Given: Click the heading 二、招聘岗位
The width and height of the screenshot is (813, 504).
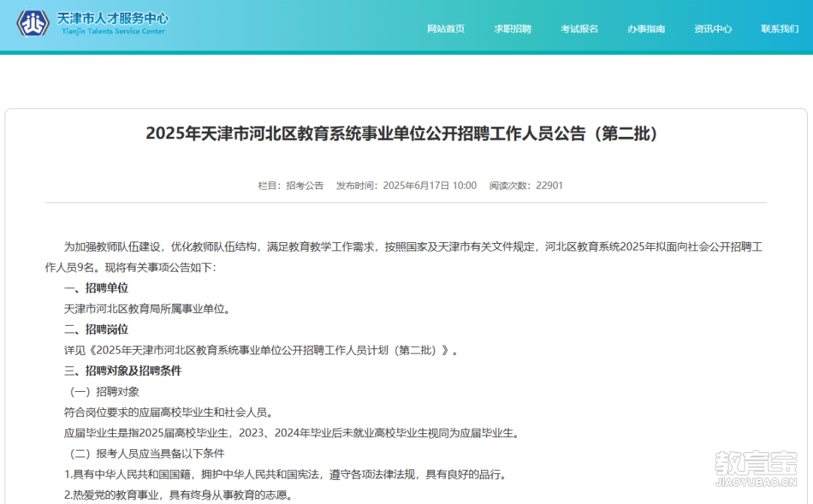Looking at the screenshot, I should [x=96, y=329].
